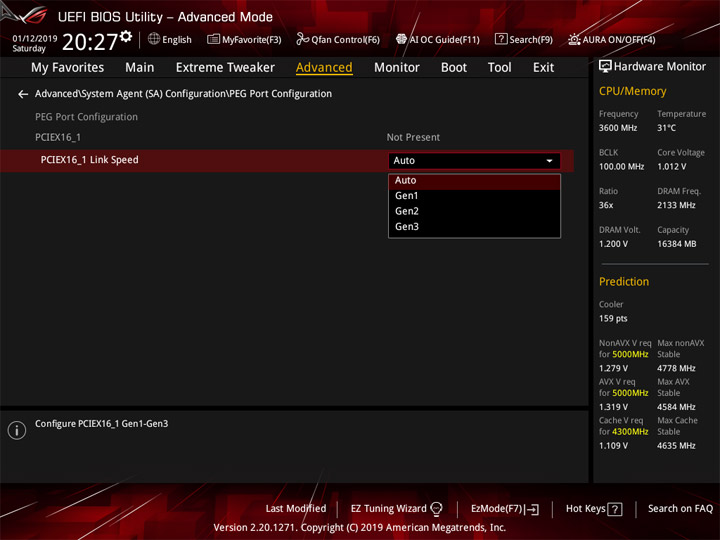The image size is (720, 540).
Task: Open My Favorites tab
Action: 68,68
